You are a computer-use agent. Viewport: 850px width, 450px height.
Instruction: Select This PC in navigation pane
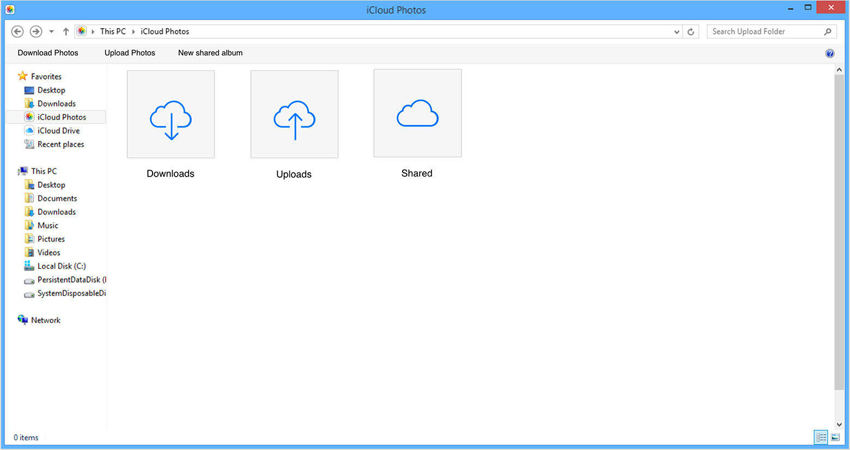(x=44, y=171)
